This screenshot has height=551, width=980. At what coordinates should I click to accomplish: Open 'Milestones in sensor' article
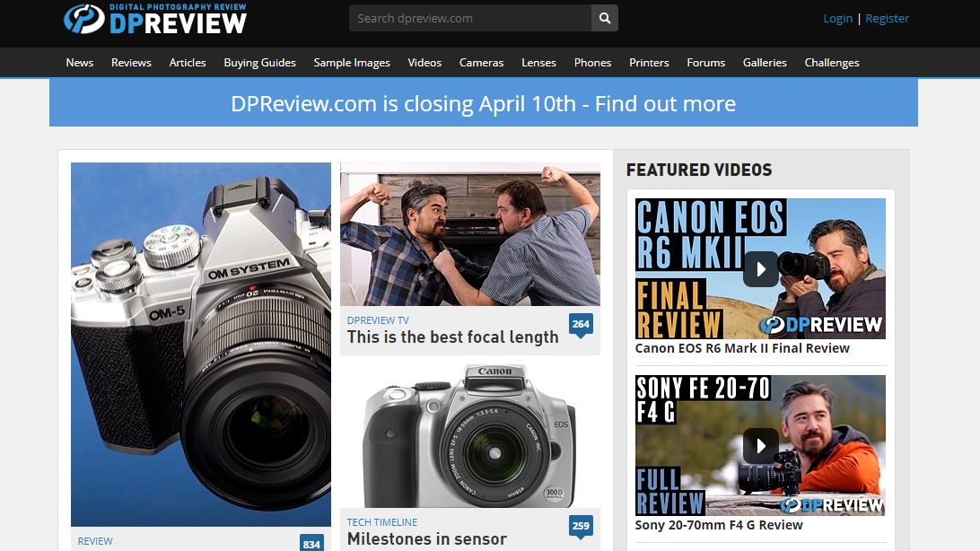pos(427,538)
